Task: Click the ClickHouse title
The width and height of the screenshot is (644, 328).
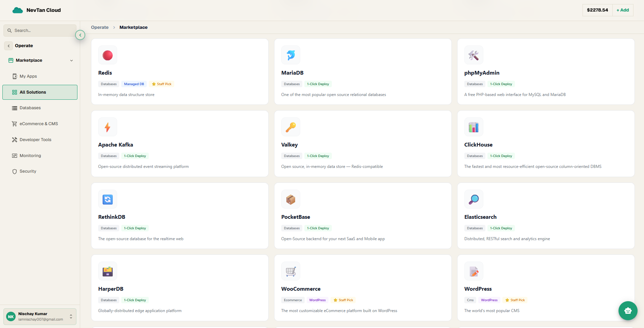Action: [x=478, y=145]
